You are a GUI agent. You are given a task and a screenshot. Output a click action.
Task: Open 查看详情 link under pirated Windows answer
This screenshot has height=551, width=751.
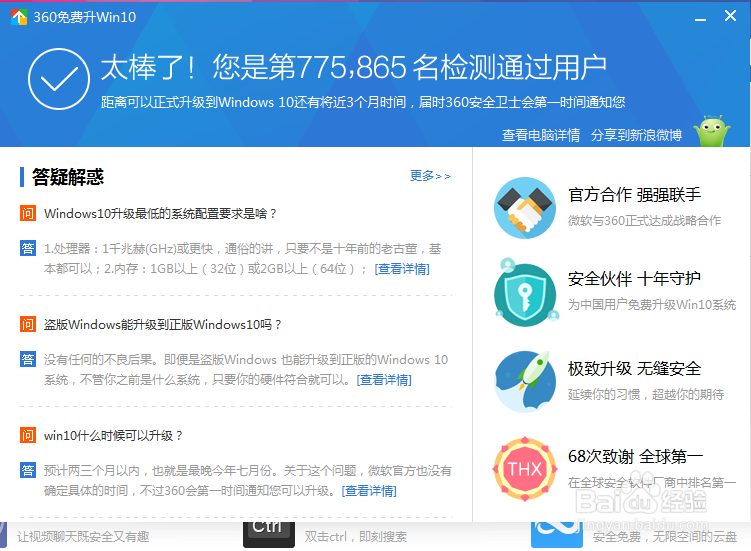click(x=384, y=380)
